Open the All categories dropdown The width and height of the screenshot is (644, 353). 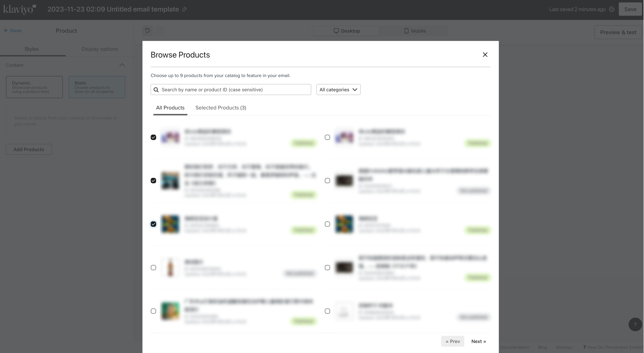338,90
